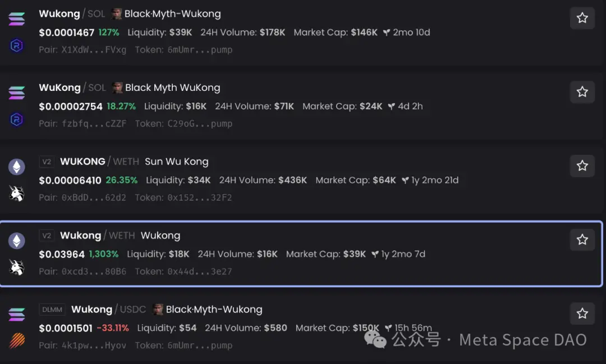This screenshot has height=364, width=606.
Task: Click the V2 badge on the WUKONG/WETH row
Action: pos(47,161)
